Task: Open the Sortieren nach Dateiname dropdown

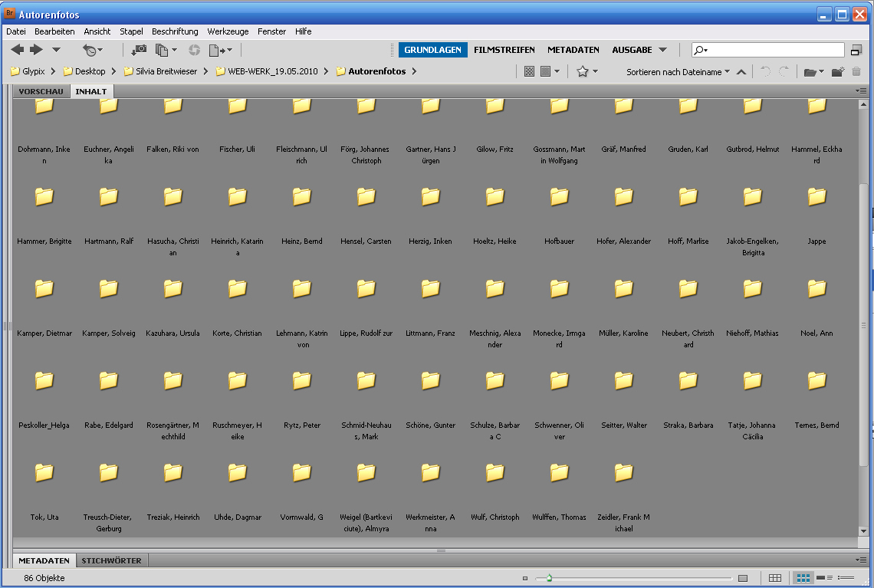Action: (x=678, y=72)
